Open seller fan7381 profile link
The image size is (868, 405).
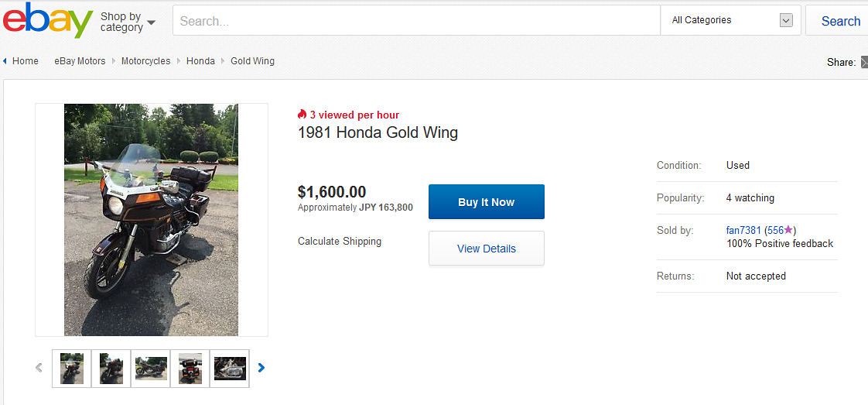tap(743, 230)
